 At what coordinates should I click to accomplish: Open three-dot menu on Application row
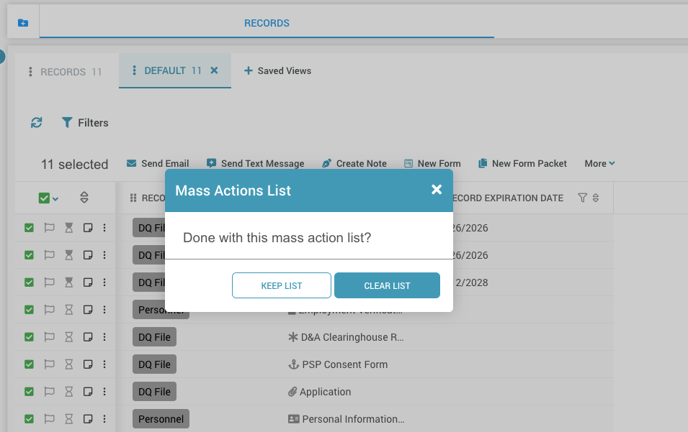point(104,392)
